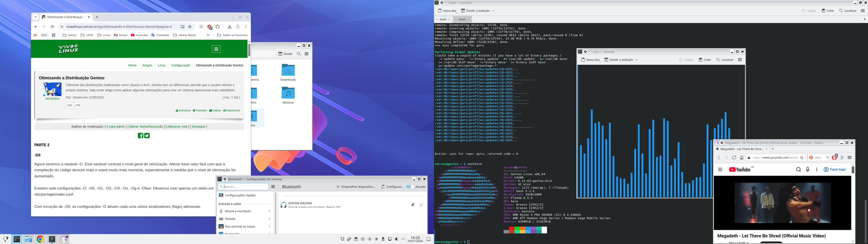Disconnect the EDIFIER W820NB headphones
The width and height of the screenshot is (868, 244).
(x=413, y=205)
